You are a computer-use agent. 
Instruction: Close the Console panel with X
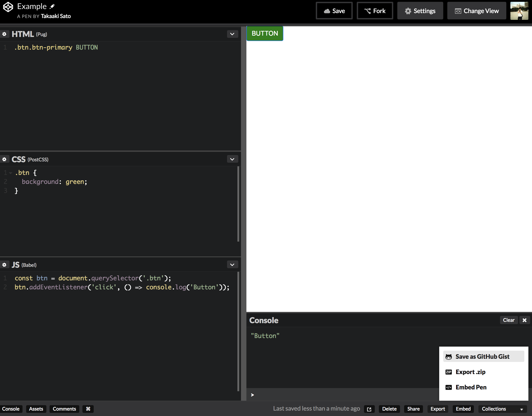[524, 320]
